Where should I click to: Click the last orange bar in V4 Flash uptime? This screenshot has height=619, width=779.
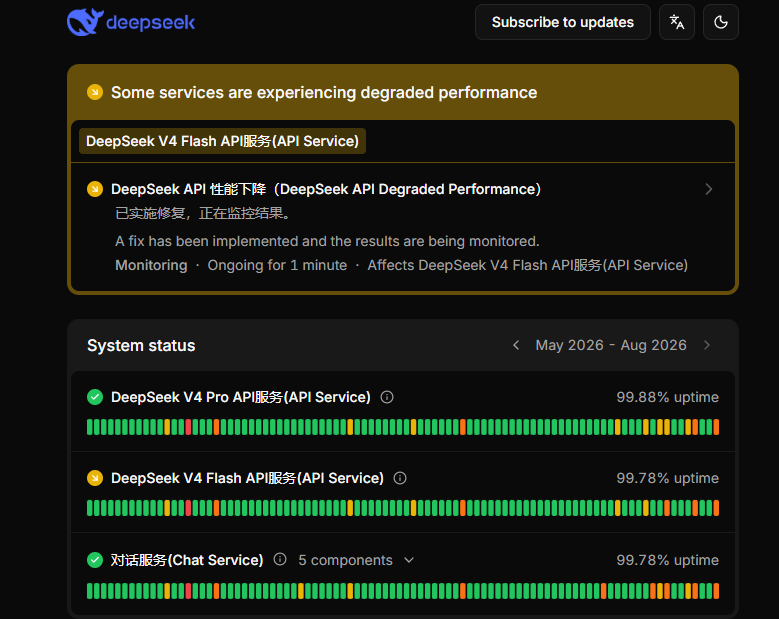click(x=716, y=508)
